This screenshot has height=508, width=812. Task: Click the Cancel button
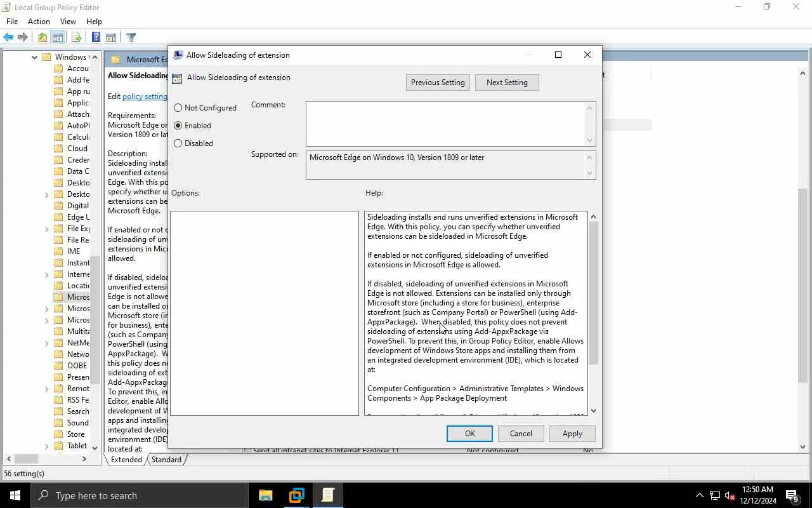pyautogui.click(x=521, y=434)
